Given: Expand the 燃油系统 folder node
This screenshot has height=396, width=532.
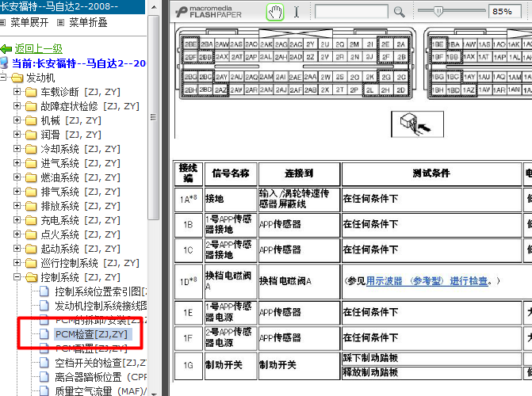Looking at the screenshot, I should point(17,177).
